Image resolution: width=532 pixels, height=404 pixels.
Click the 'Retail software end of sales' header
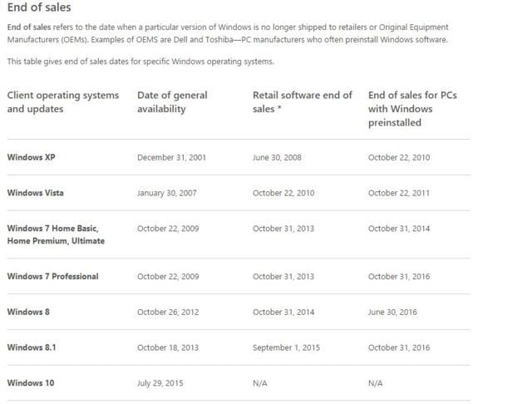click(303, 101)
